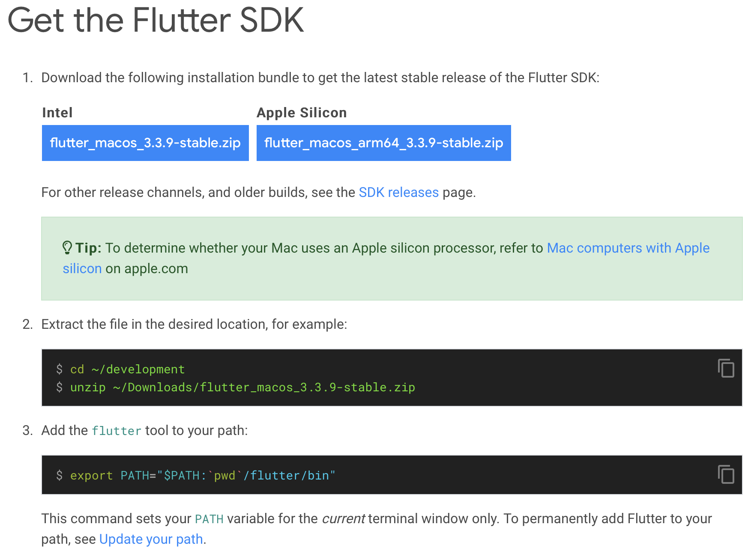Click the 'Intel' label
This screenshot has width=754, height=560.
pos(57,113)
